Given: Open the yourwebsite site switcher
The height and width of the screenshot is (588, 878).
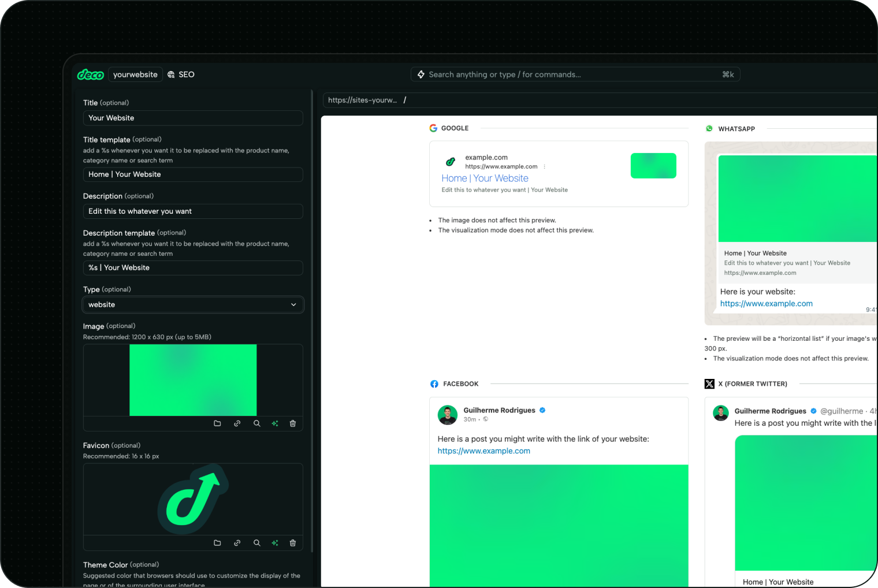Looking at the screenshot, I should (x=135, y=74).
